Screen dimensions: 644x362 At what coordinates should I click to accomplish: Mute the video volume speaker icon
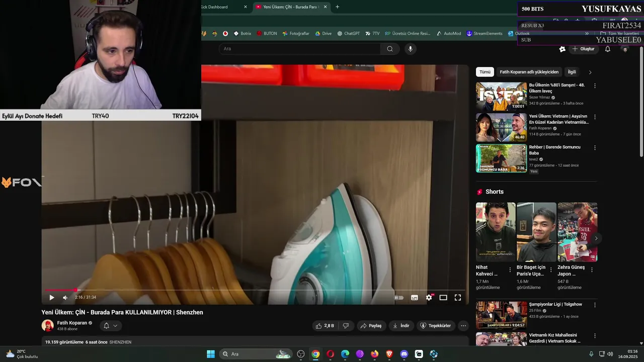point(65,298)
